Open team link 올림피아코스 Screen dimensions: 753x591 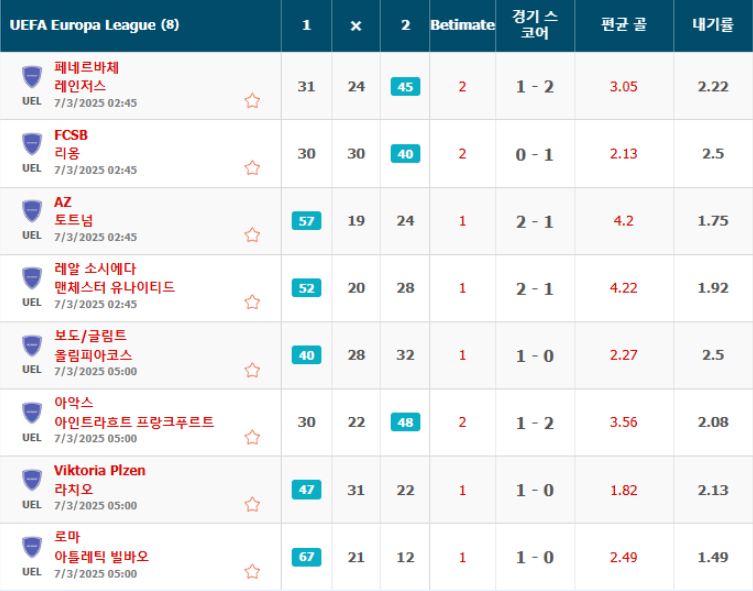pos(93,355)
